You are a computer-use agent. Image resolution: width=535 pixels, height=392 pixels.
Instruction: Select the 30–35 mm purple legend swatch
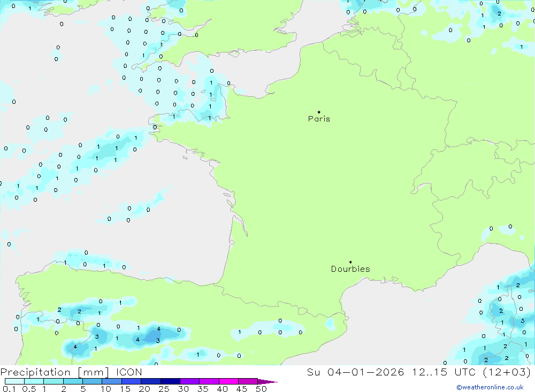tap(190, 381)
